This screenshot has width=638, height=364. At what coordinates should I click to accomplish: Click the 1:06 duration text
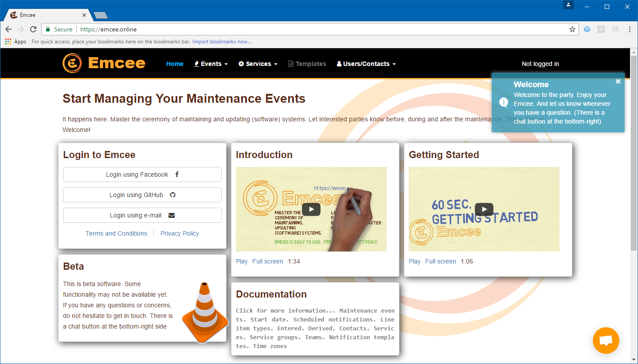click(x=467, y=261)
